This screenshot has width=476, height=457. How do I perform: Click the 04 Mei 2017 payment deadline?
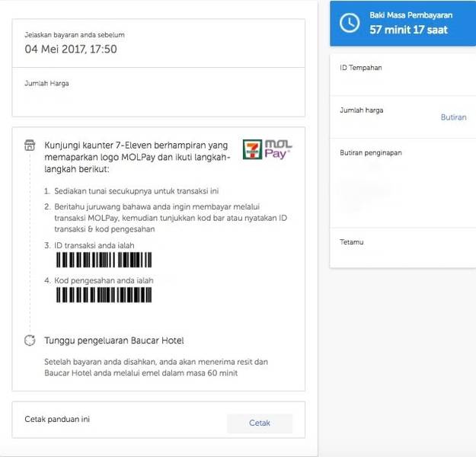[71, 50]
